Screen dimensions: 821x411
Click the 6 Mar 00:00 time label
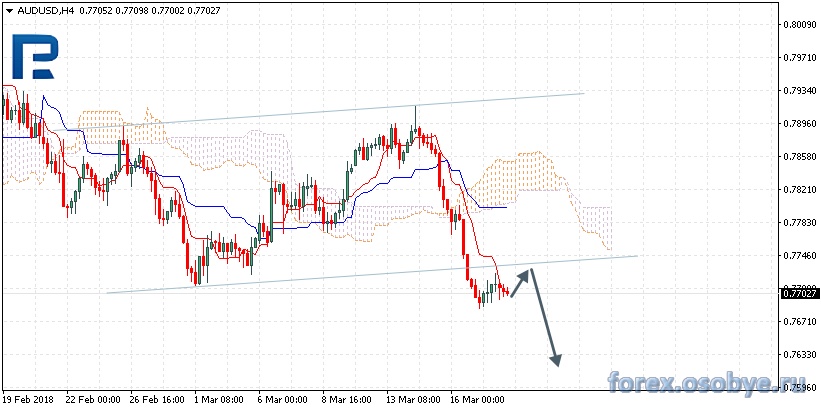tap(283, 399)
